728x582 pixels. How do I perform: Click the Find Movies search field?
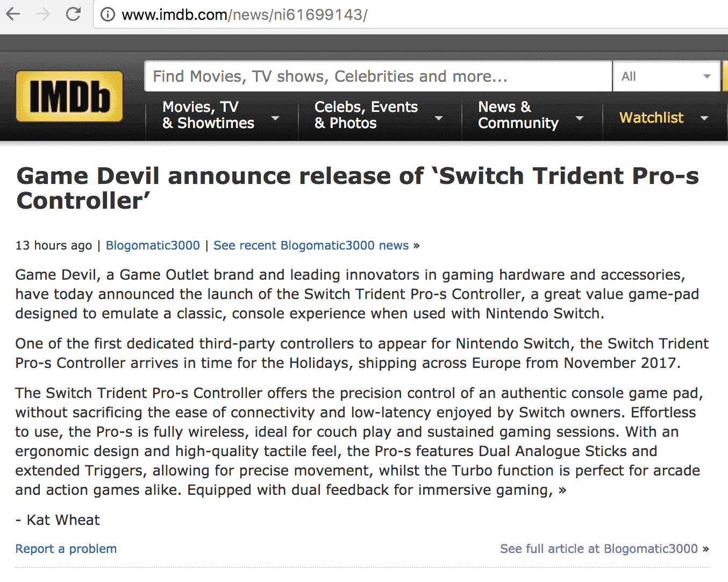click(378, 76)
